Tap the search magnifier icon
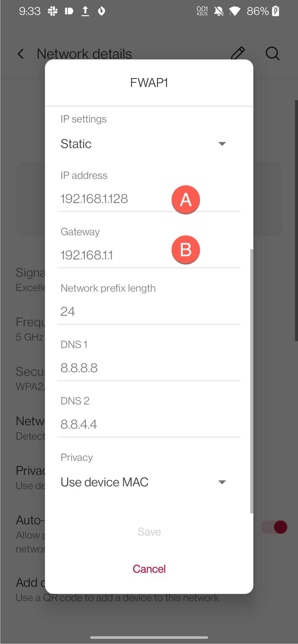 (x=272, y=53)
